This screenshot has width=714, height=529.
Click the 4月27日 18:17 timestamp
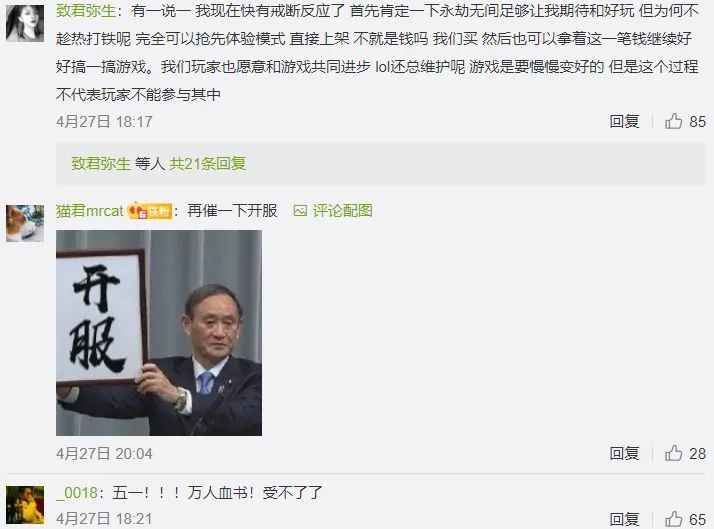coord(104,122)
